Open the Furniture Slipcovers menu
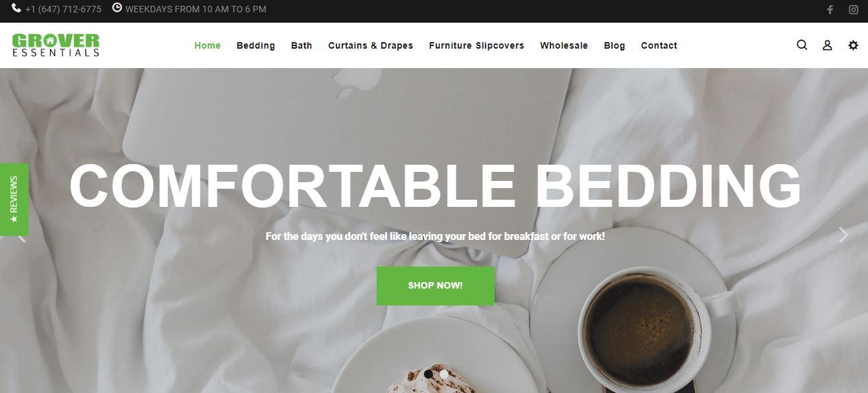The height and width of the screenshot is (393, 868). click(476, 45)
